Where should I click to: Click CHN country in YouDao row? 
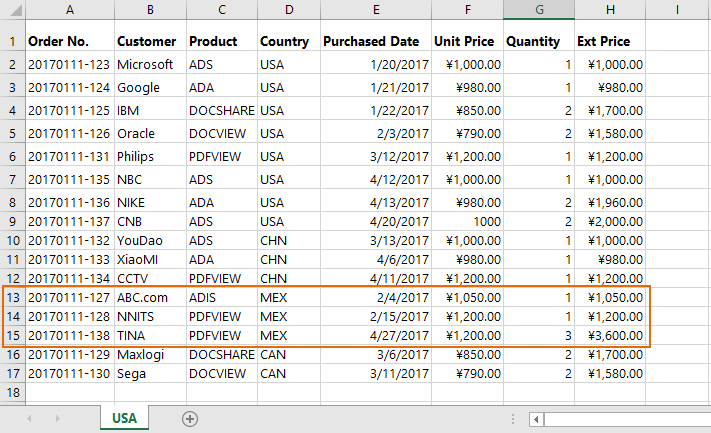(x=289, y=240)
